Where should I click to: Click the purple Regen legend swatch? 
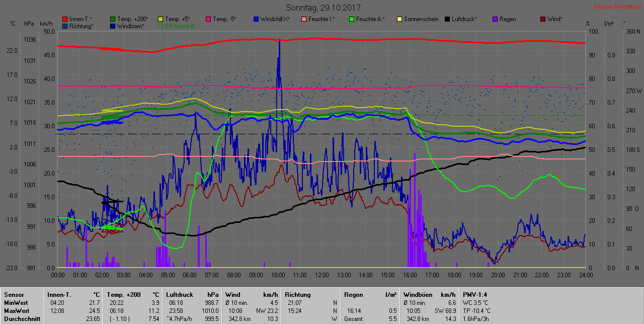click(x=495, y=19)
